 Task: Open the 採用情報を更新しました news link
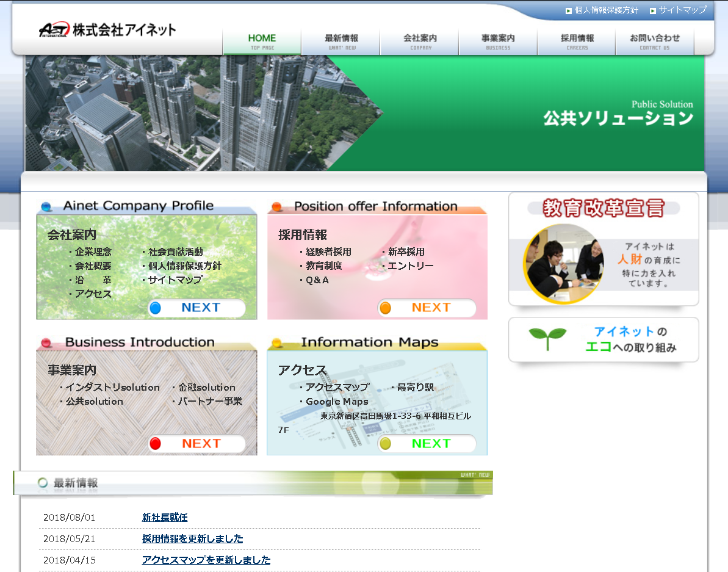click(x=192, y=539)
